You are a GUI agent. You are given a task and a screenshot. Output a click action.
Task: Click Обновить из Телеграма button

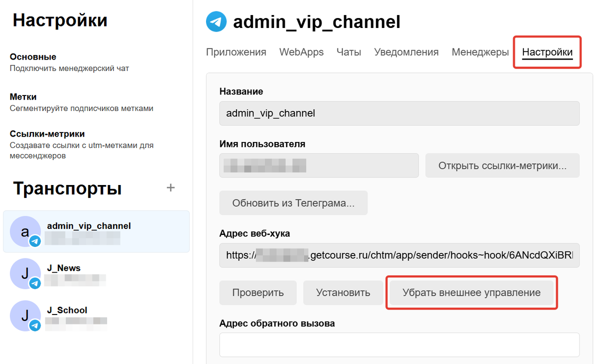click(293, 203)
